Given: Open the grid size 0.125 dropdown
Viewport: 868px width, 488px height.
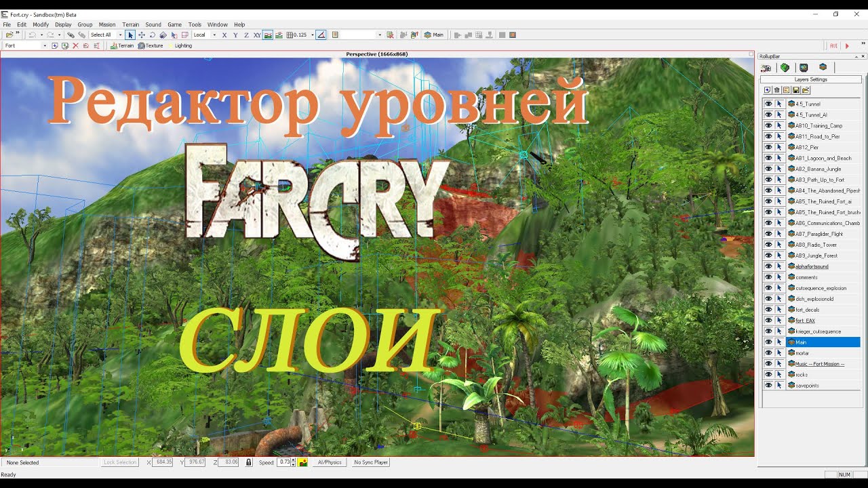Looking at the screenshot, I should coord(312,35).
